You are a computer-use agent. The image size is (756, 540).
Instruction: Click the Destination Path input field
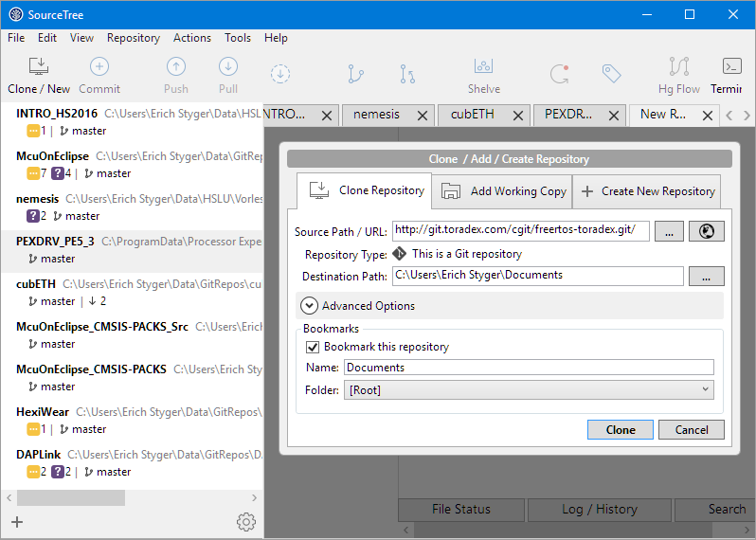[x=537, y=276]
